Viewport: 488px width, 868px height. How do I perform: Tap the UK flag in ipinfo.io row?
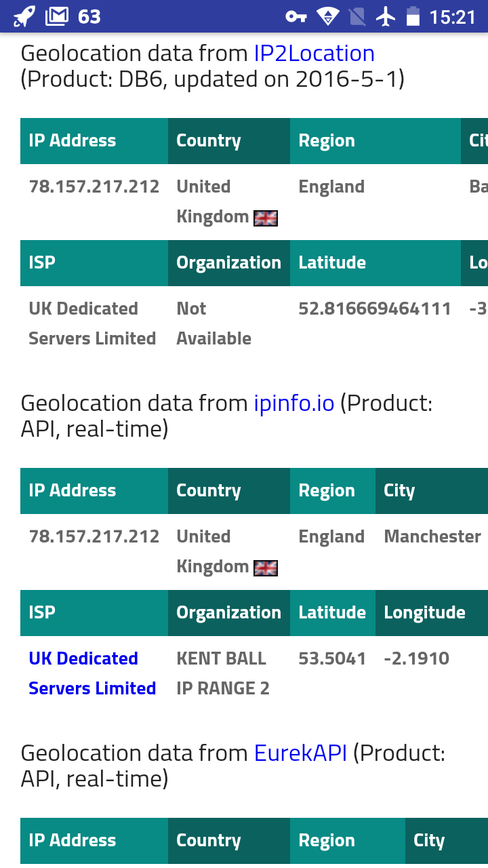(266, 568)
